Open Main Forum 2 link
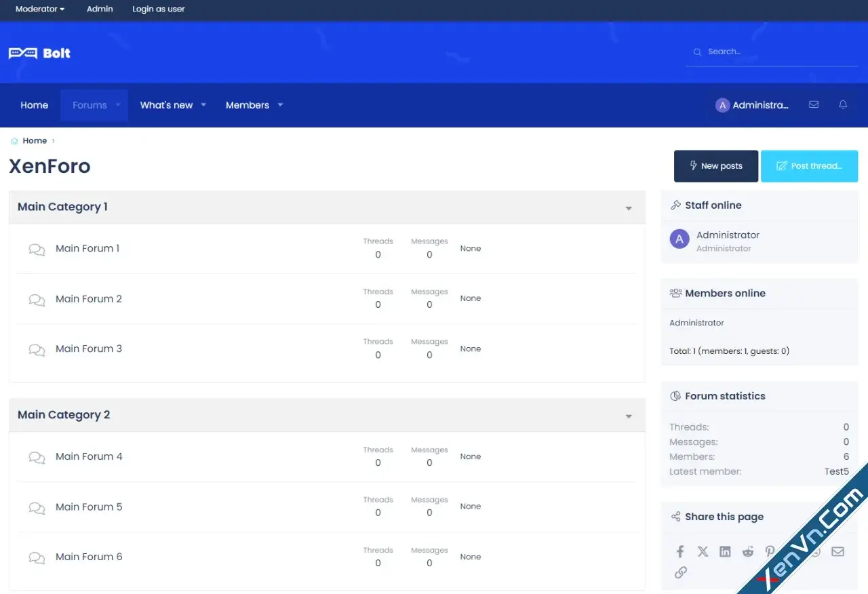This screenshot has width=868, height=594. (x=89, y=298)
